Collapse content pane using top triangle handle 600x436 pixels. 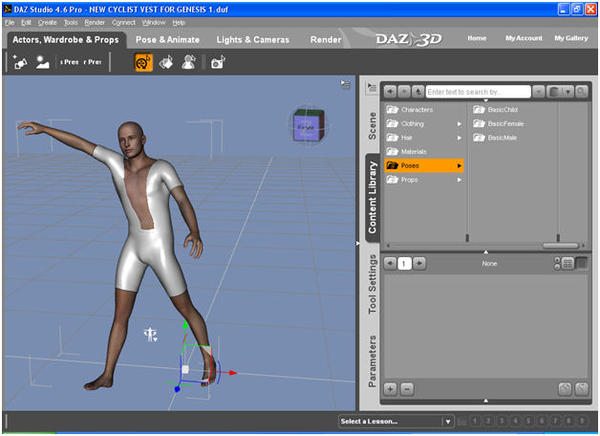coord(486,101)
